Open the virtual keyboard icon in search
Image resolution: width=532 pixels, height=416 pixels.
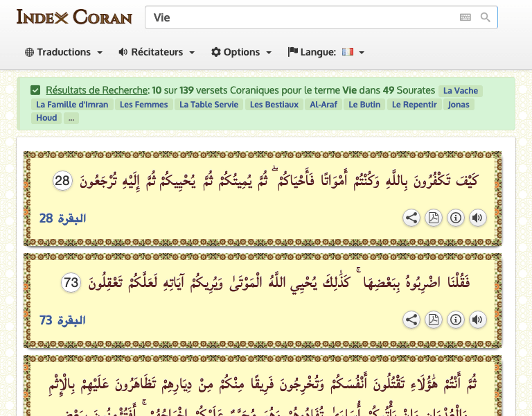[465, 17]
